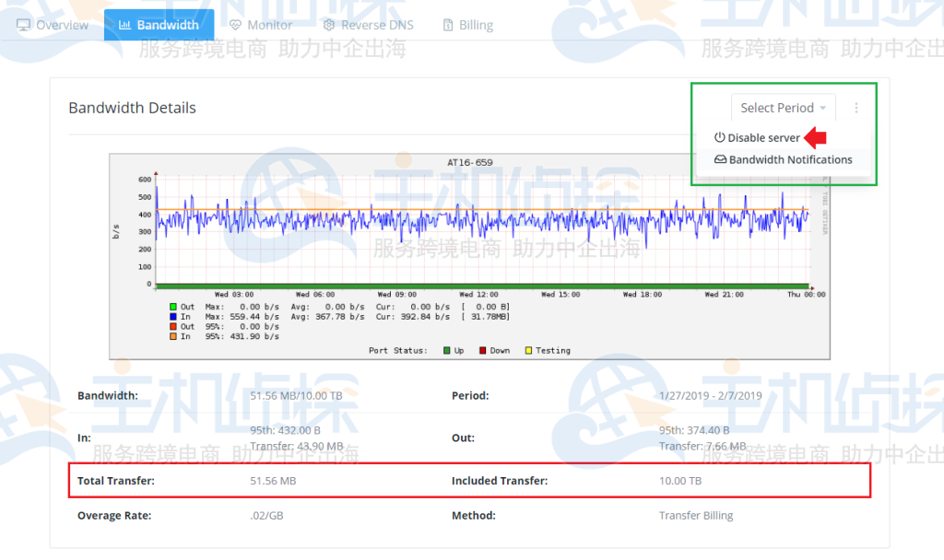The width and height of the screenshot is (944, 560).
Task: Click the red Down port status swatch
Action: [480, 351]
